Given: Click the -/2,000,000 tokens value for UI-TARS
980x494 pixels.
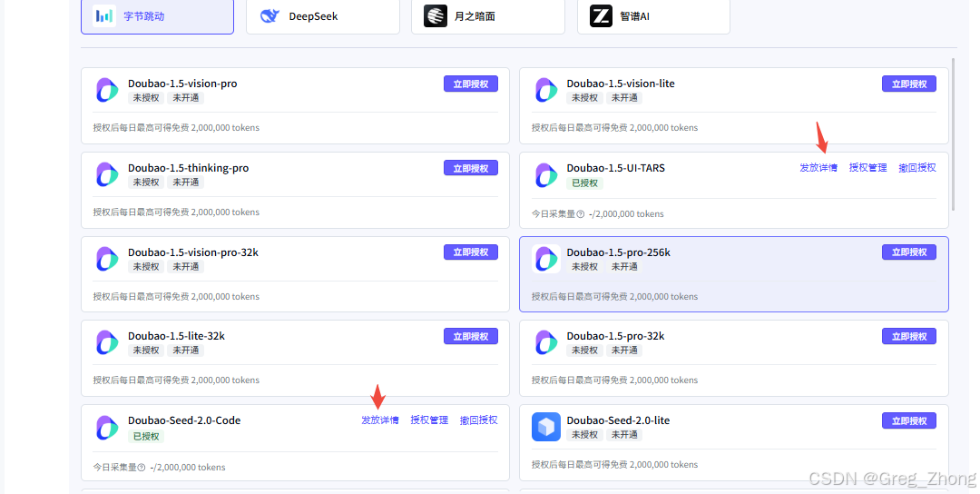Looking at the screenshot, I should click(x=626, y=214).
